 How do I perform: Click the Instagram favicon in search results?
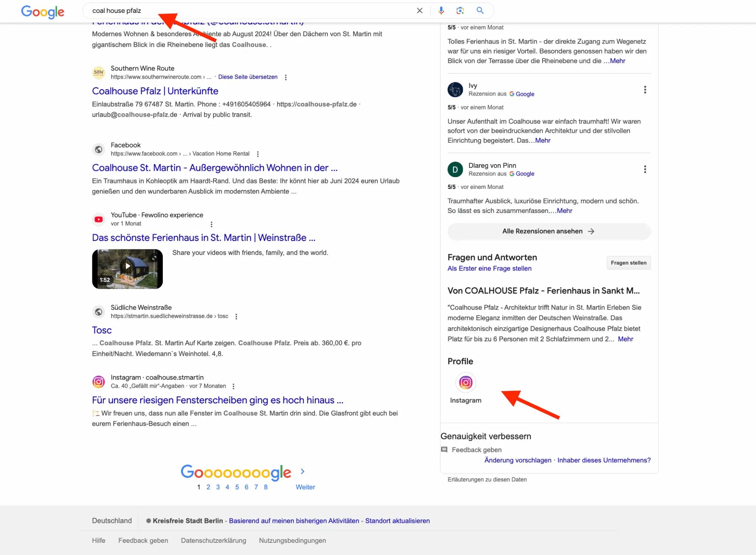[99, 382]
